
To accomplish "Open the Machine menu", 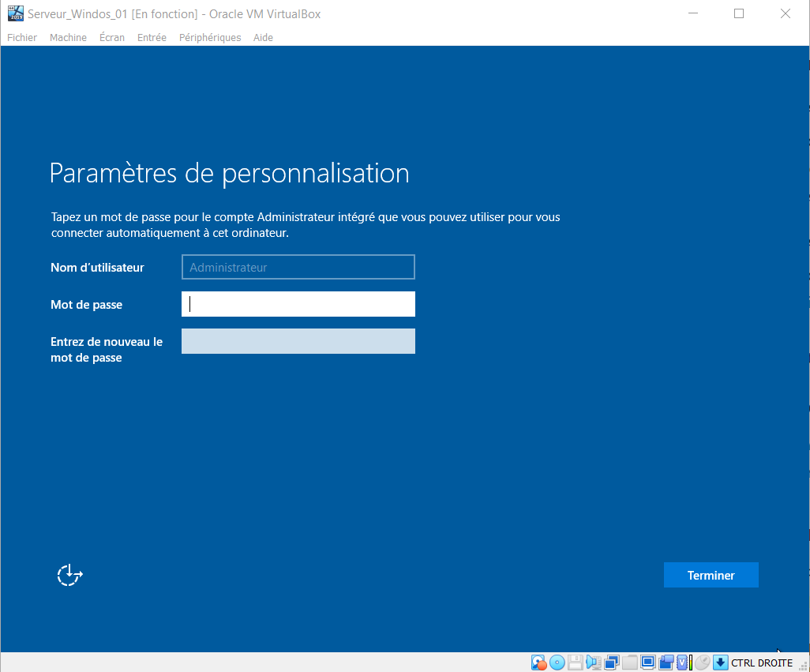I will coord(68,37).
